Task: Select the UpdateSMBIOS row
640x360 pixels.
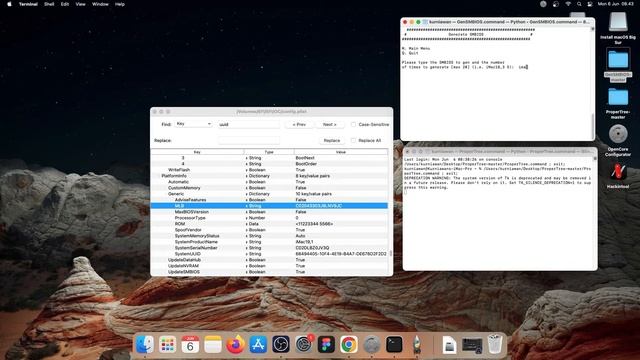Action: pos(269,272)
